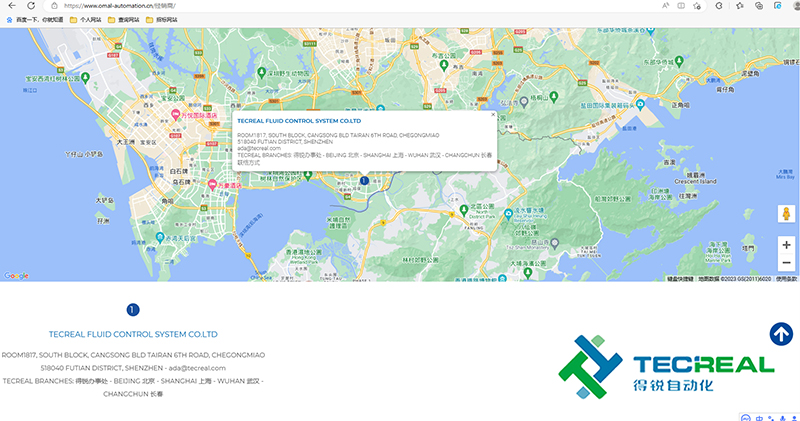Open the 报告网站 bookmark folder
This screenshot has width=800, height=421.
coord(161,19)
